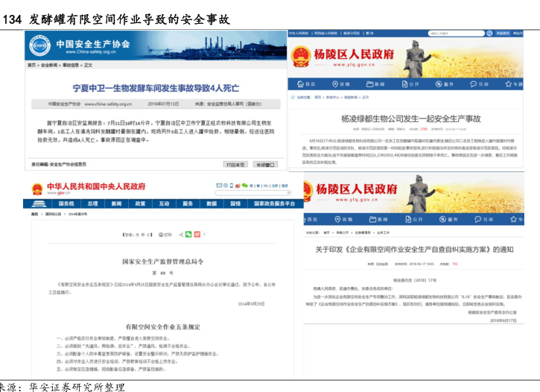Set gov.cn article font size to 大
This screenshot has height=392, width=540.
tap(137, 235)
